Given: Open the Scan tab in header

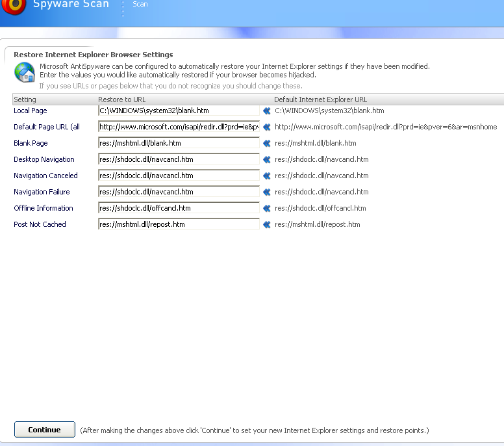Looking at the screenshot, I should click(140, 4).
